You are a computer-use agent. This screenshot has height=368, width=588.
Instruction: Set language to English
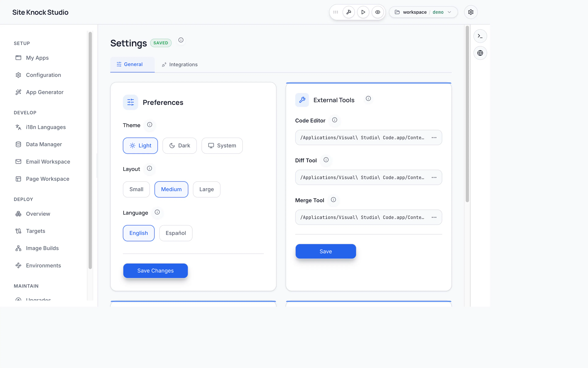click(x=138, y=233)
